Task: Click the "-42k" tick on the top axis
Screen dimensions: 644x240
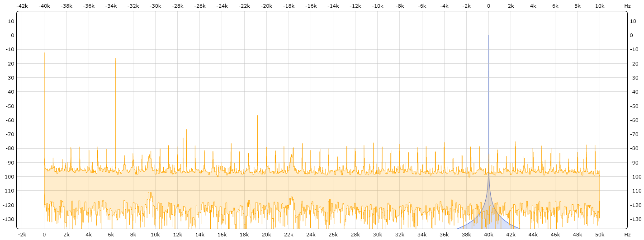Action: [x=22, y=6]
